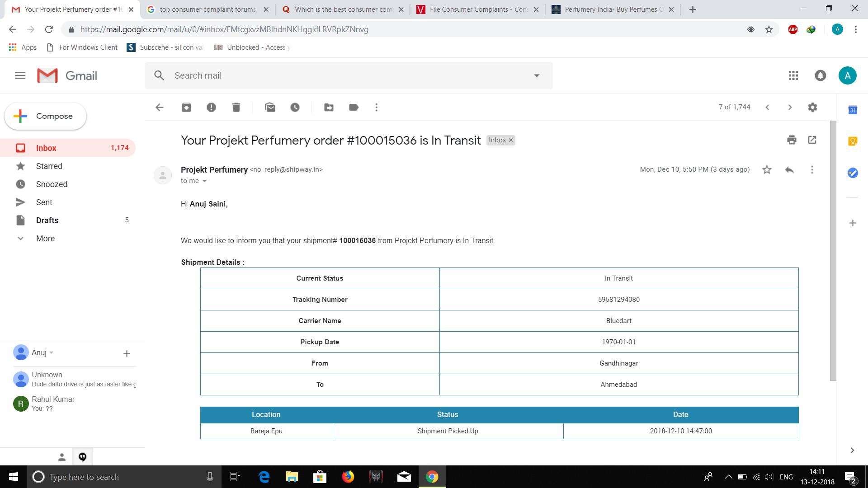Toggle the main menu hamburger icon
Screen dimensions: 868x488
click(20, 75)
